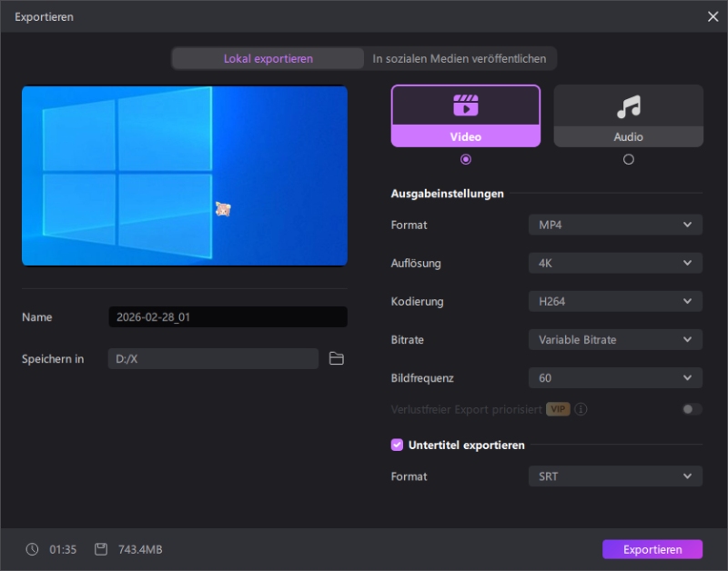Select the Lokal exportieren tab

(267, 57)
